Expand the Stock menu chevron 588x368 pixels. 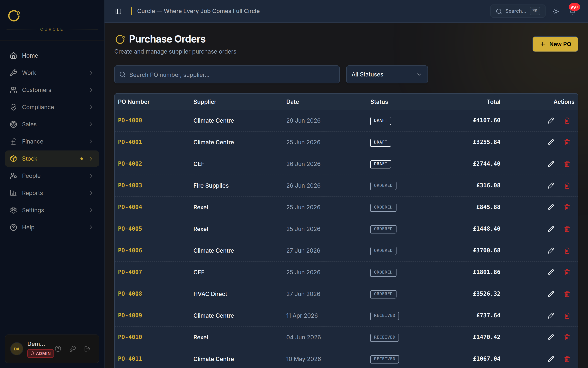pyautogui.click(x=91, y=159)
